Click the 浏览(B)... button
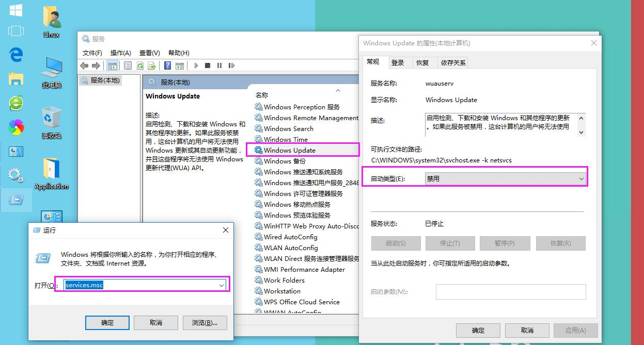This screenshot has height=345, width=644. (x=205, y=322)
